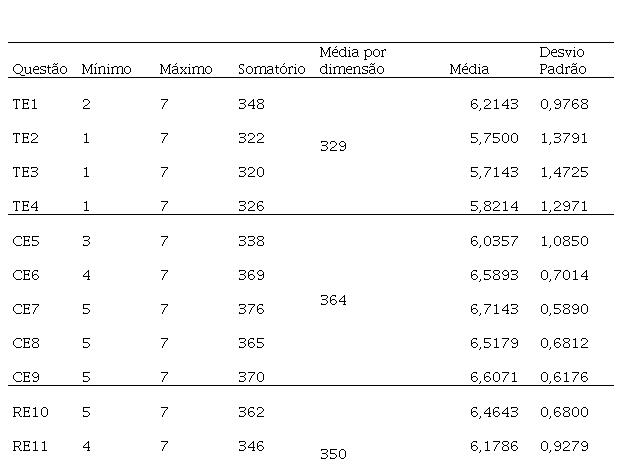
Task: Select the Média por dimensão header
Action: pyautogui.click(x=352, y=61)
